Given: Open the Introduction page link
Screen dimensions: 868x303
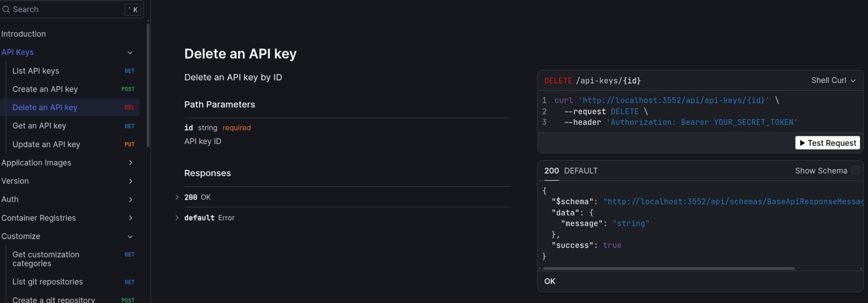Looking at the screenshot, I should [24, 34].
